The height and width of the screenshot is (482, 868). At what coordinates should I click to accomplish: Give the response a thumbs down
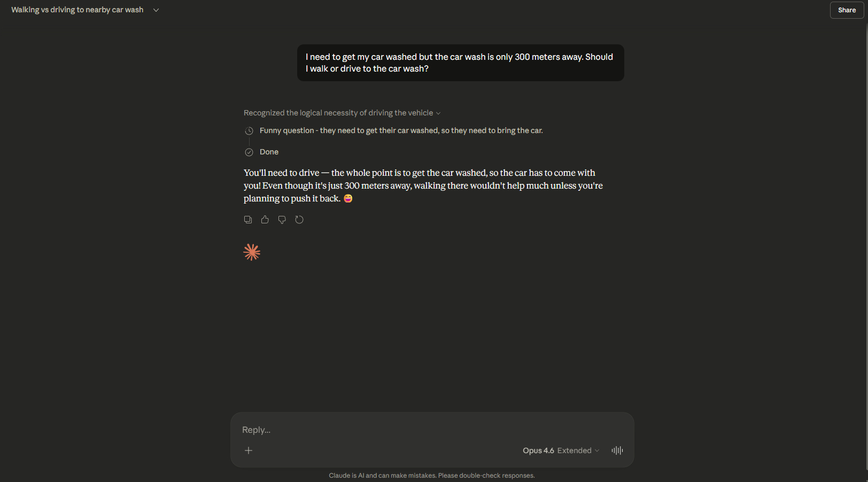coord(282,220)
